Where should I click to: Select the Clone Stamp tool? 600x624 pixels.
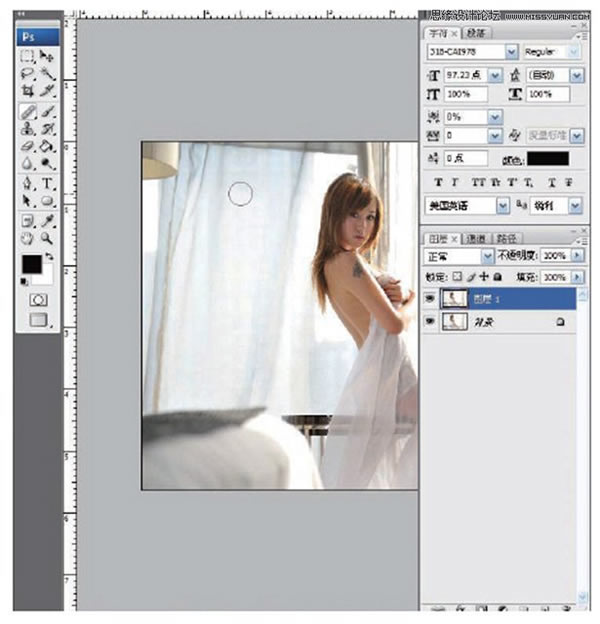click(27, 128)
